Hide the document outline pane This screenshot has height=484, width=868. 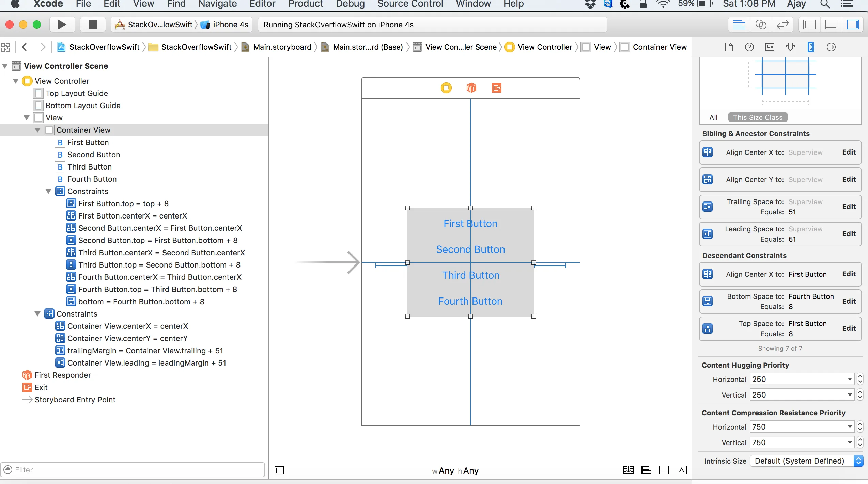[x=279, y=470]
